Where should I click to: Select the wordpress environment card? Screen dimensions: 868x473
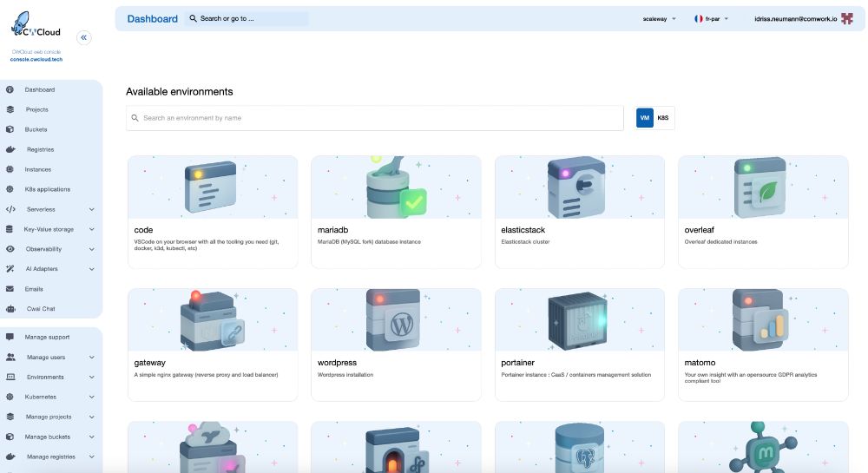tap(396, 345)
